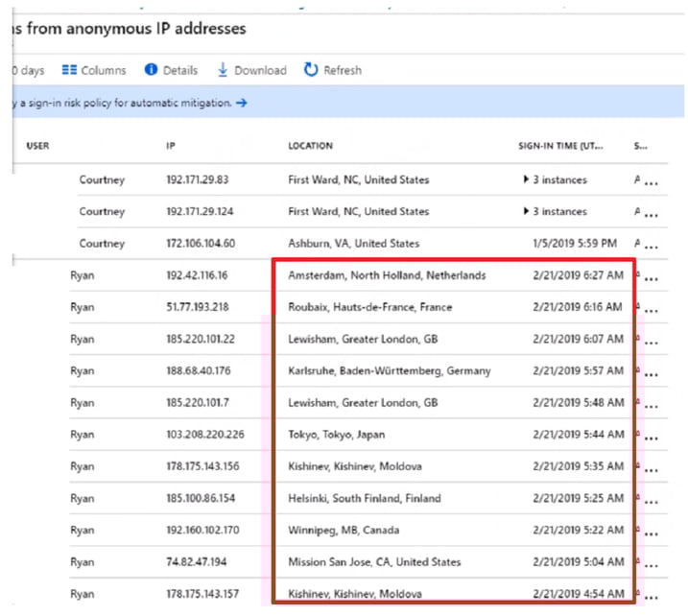The height and width of the screenshot is (616, 688).
Task: Select Courtney in the 192.171.29.83 row
Action: [x=102, y=179]
